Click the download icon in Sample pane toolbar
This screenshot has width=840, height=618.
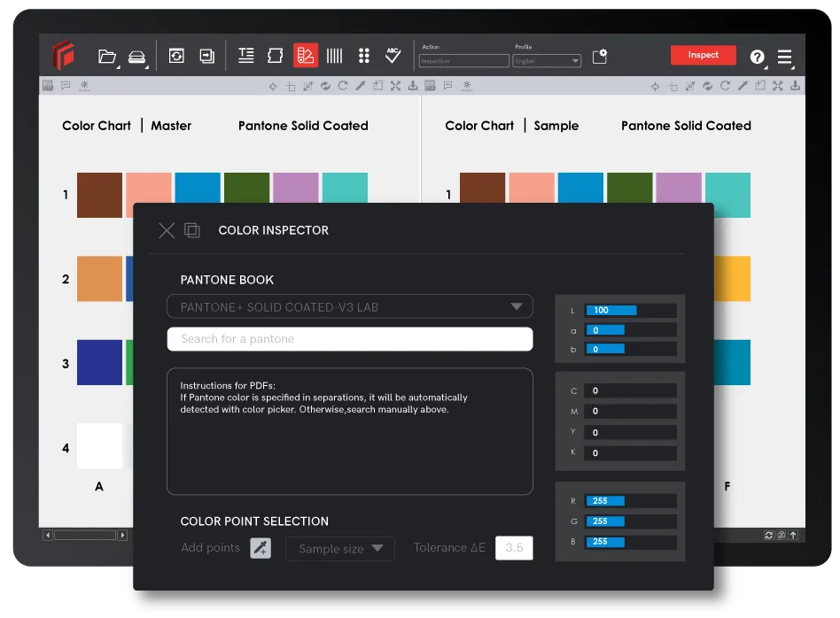click(796, 86)
